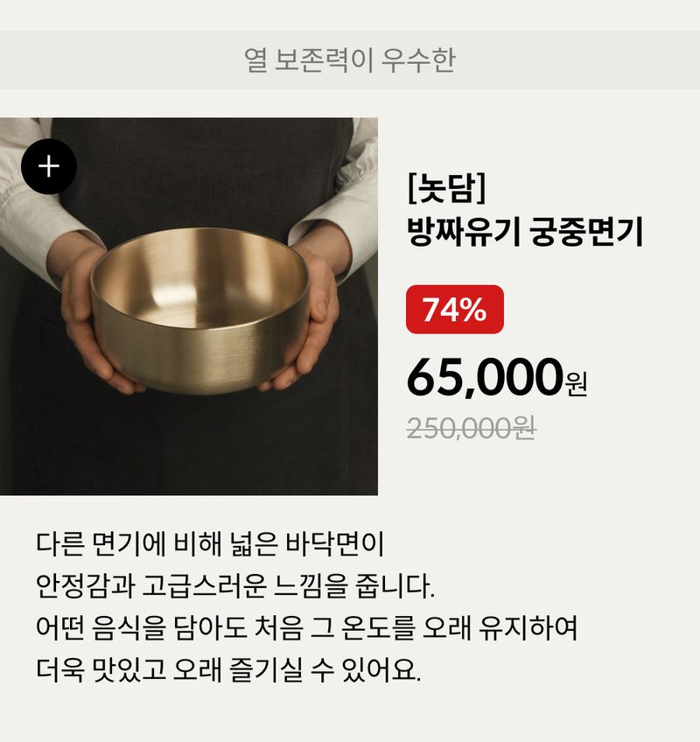This screenshot has height=742, width=700.
Task: Click the '어떤 음식을 담아도' description line
Action: pyautogui.click(x=306, y=627)
